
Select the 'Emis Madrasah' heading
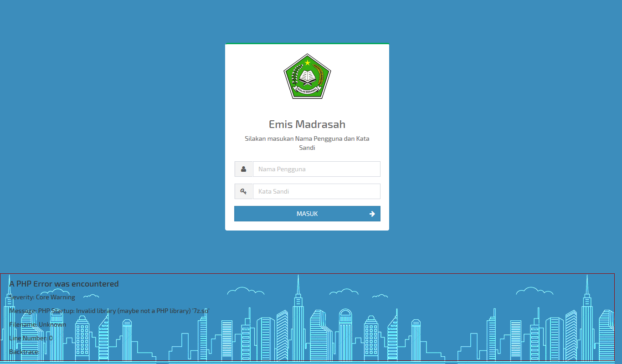pyautogui.click(x=307, y=124)
